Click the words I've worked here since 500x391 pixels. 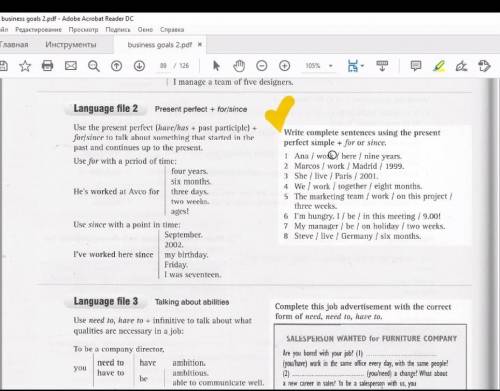coord(113,254)
